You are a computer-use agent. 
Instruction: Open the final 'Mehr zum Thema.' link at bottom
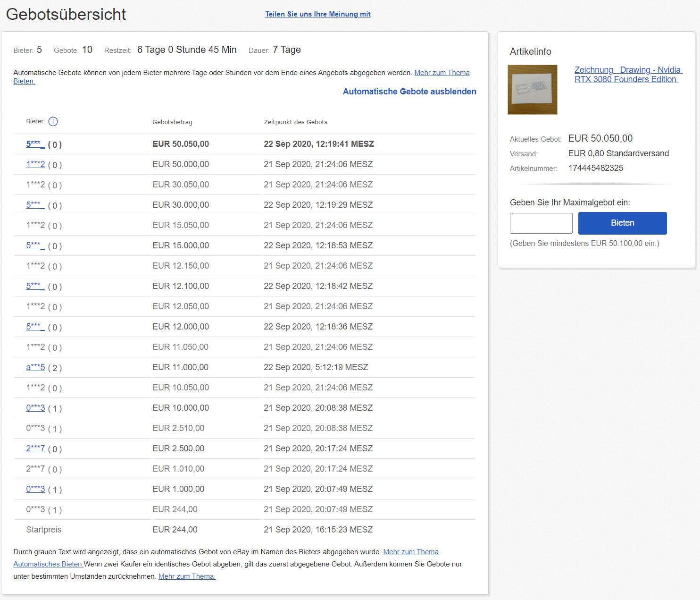pyautogui.click(x=187, y=576)
